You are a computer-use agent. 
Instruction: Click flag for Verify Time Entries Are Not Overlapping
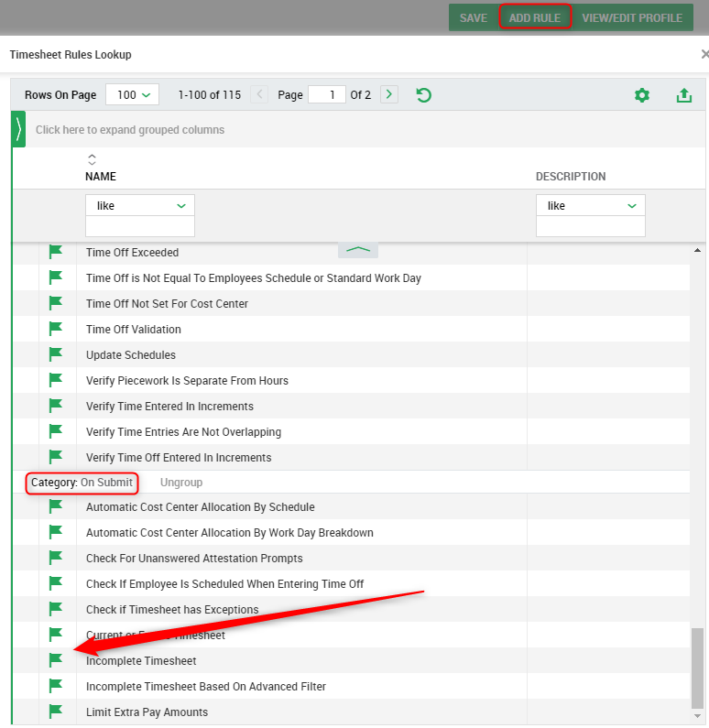tap(56, 431)
